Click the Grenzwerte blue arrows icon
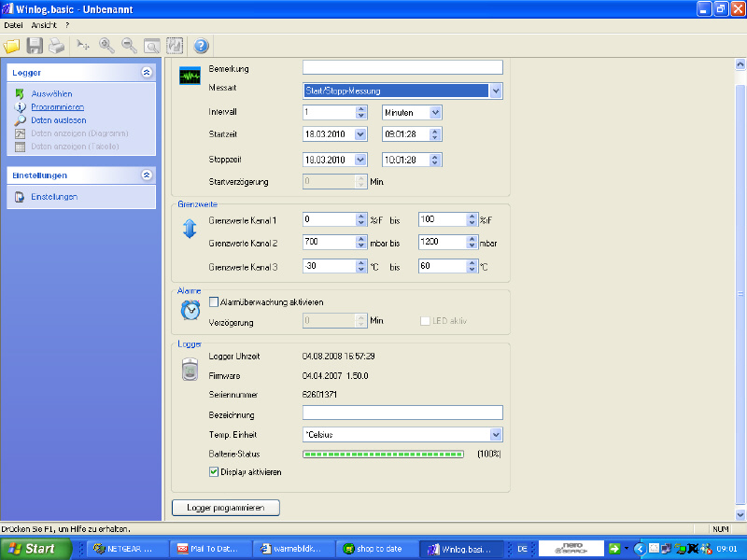Screen dimensions: 747x560 click(190, 229)
